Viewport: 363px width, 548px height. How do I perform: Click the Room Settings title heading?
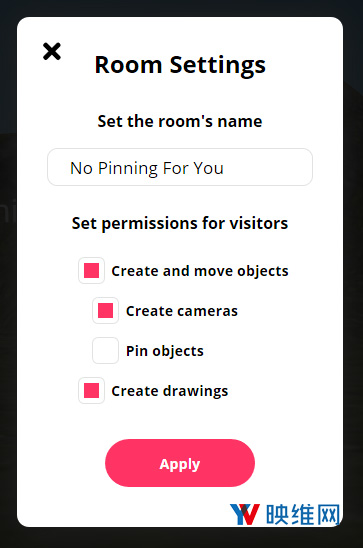[180, 65]
